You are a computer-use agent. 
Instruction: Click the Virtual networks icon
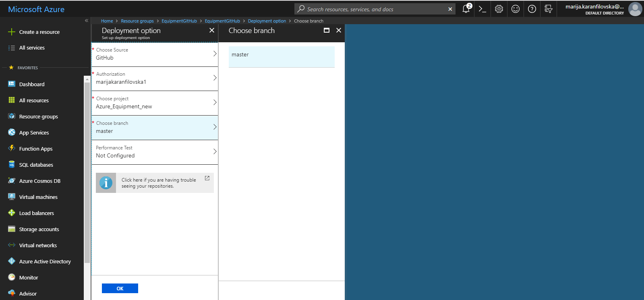[x=12, y=245]
